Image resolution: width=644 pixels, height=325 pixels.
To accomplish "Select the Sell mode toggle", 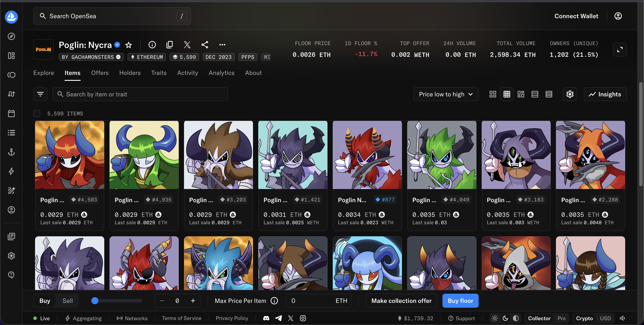I will (x=67, y=301).
